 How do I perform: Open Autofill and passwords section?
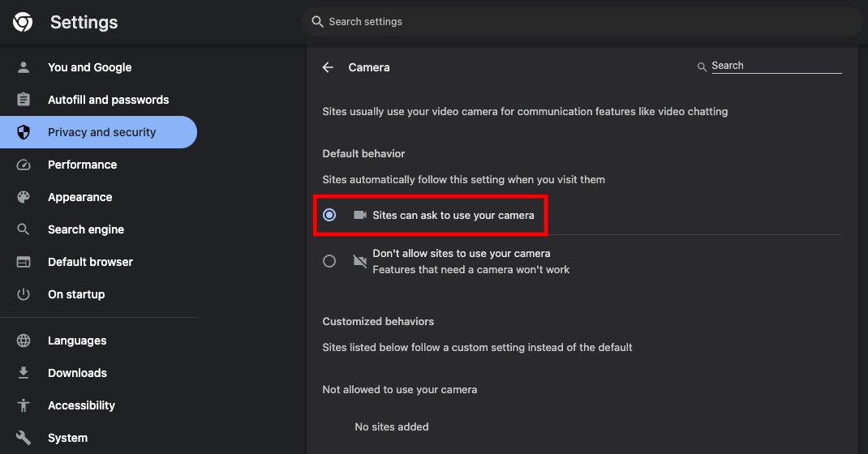coord(98,100)
